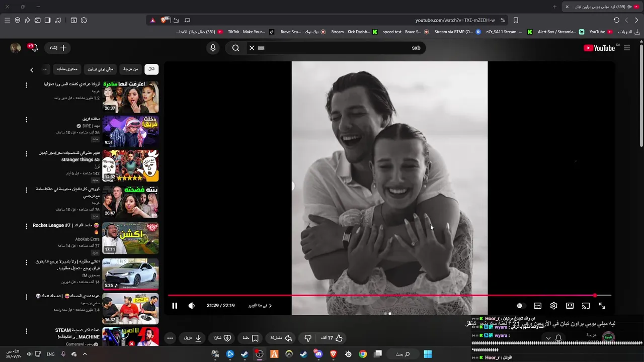The width and height of the screenshot is (644, 362).
Task: Show more filter chips with the chevron arrow
Action: point(32,70)
